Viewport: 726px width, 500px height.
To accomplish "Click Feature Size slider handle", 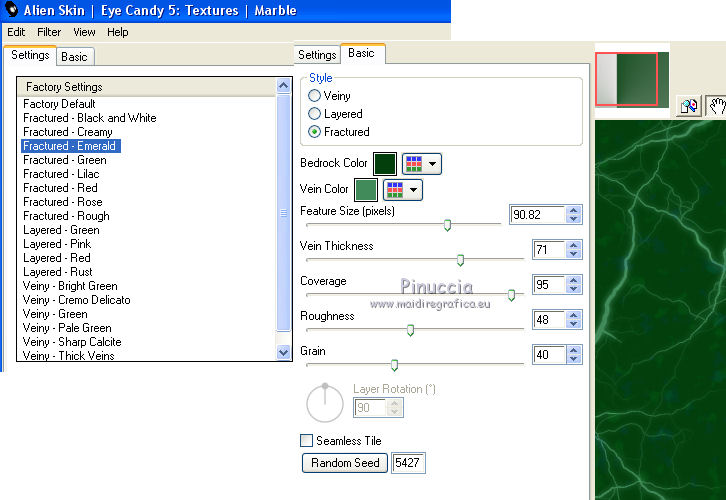I will 447,225.
